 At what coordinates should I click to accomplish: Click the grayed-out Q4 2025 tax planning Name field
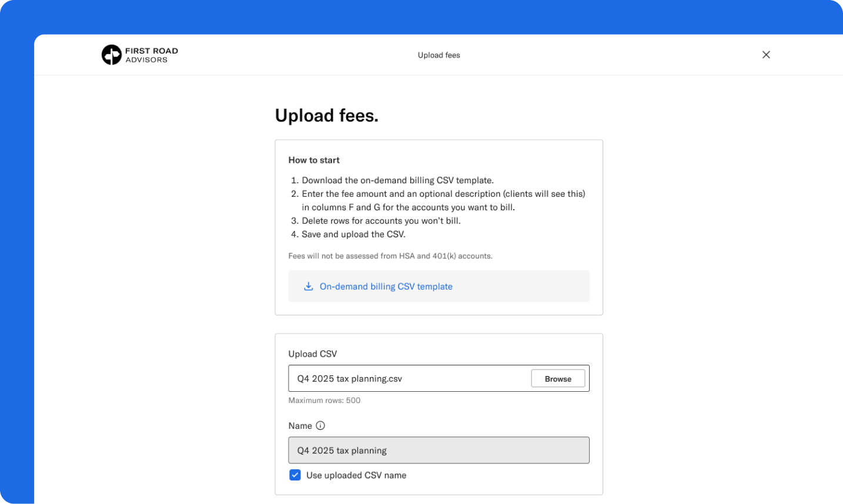pos(439,450)
